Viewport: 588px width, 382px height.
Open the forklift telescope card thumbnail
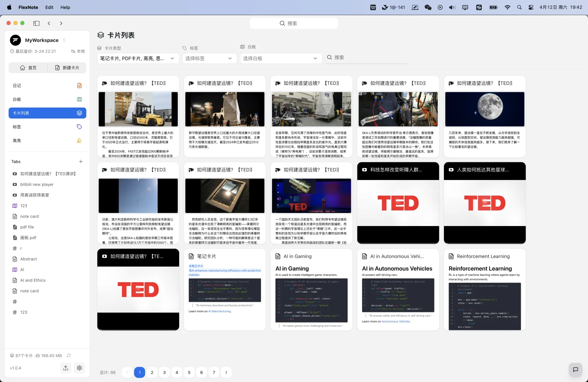138,109
